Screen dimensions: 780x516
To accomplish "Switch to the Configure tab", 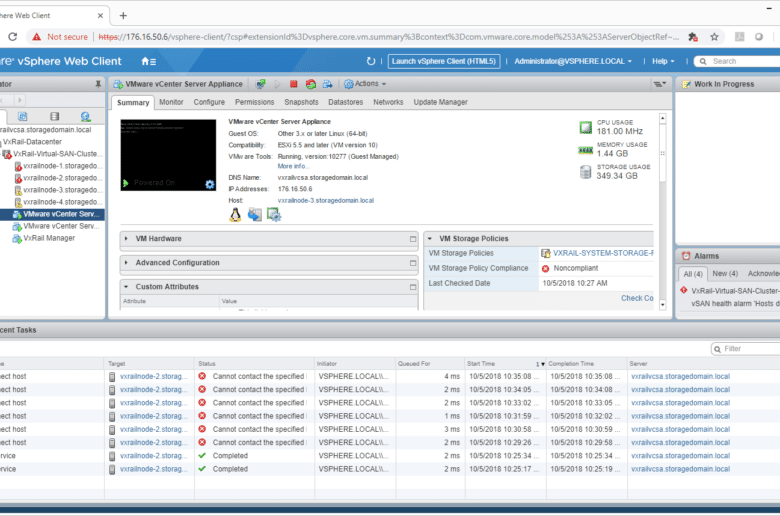I will click(x=209, y=102).
